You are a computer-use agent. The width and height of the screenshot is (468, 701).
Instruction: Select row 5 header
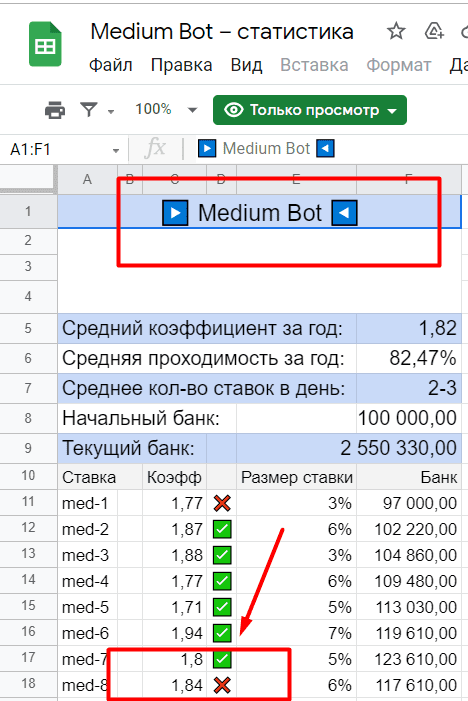pos(28,329)
